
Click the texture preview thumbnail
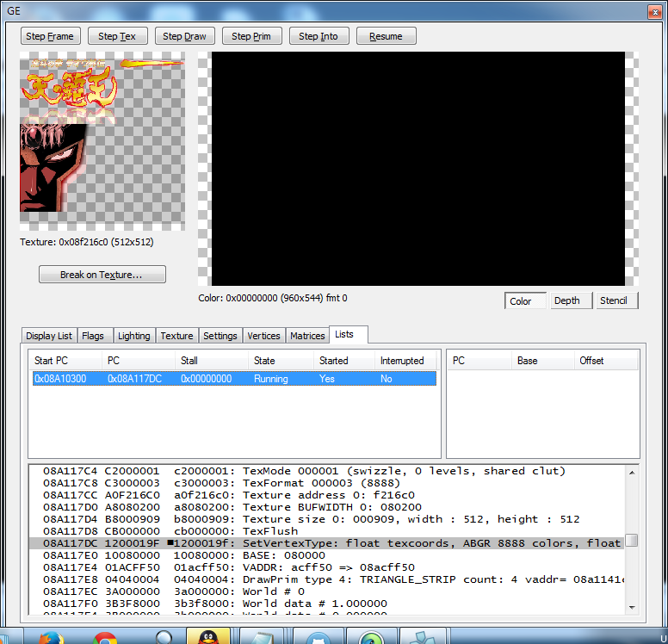[102, 141]
